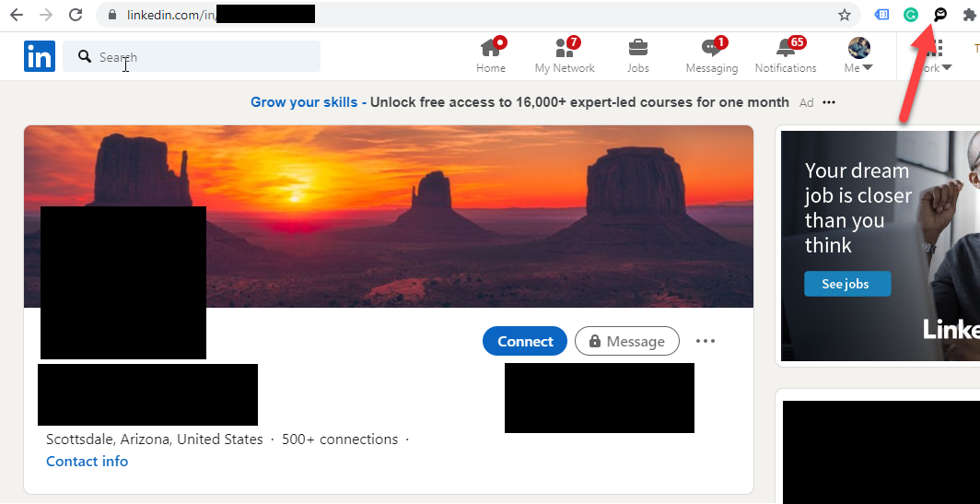This screenshot has width=980, height=504.
Task: Open profile More actions three-dot menu
Action: 705,341
